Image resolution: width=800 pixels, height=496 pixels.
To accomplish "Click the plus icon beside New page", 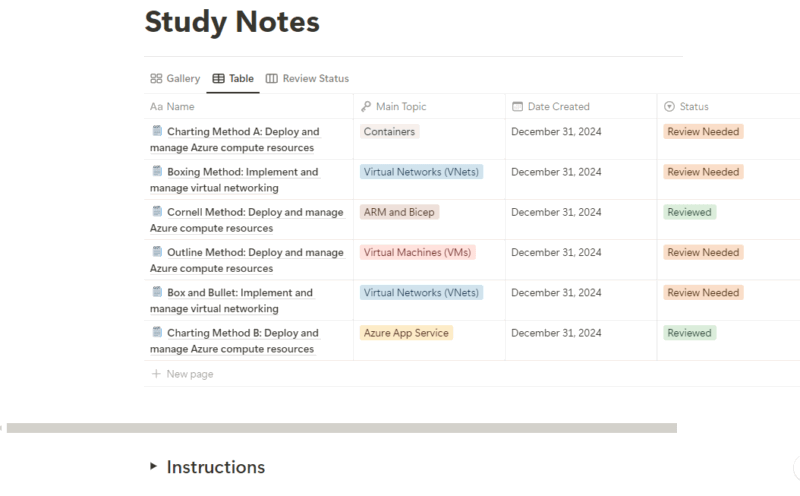I will (156, 374).
